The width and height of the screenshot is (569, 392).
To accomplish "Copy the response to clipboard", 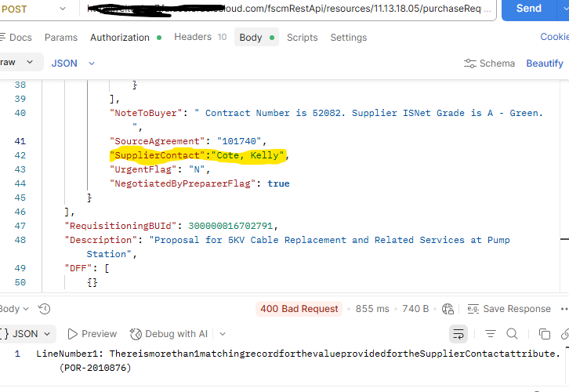I will tap(545, 333).
